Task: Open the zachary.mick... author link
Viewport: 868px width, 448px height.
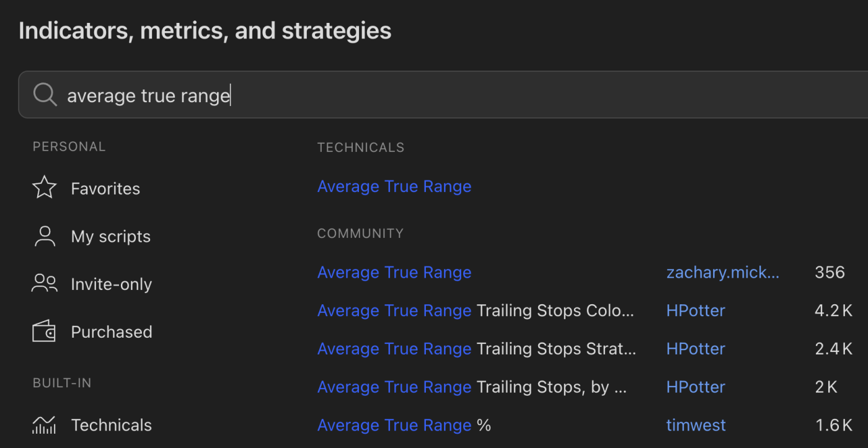Action: pos(722,273)
